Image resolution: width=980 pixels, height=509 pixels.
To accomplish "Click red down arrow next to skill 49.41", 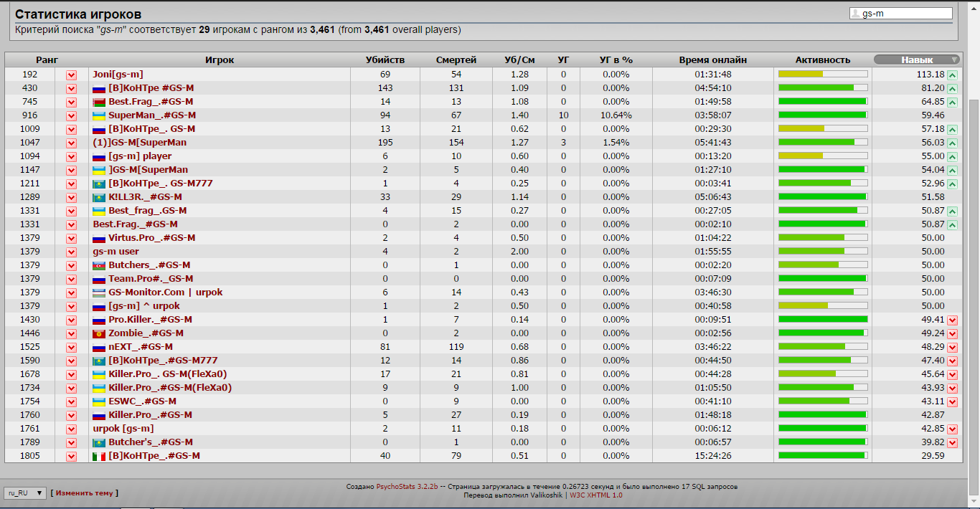I will [x=952, y=320].
